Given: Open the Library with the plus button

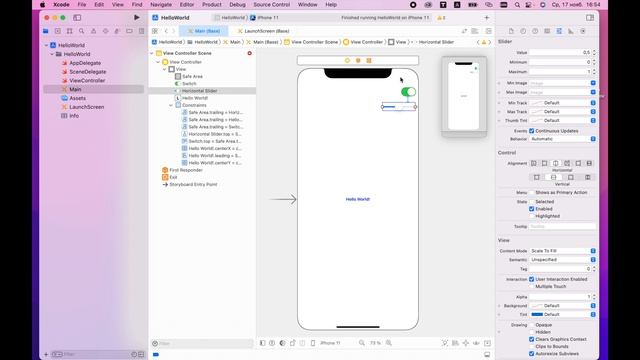Looking at the screenshot, I should [487, 18].
